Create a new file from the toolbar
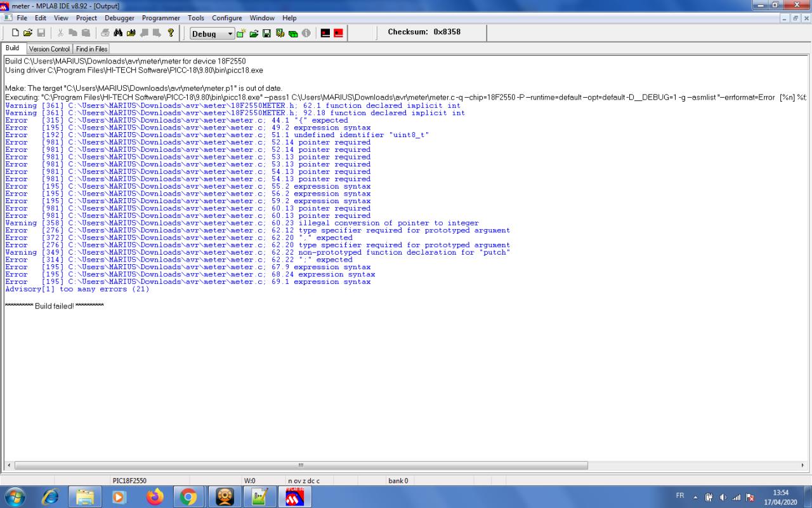812x508 pixels. pyautogui.click(x=15, y=33)
